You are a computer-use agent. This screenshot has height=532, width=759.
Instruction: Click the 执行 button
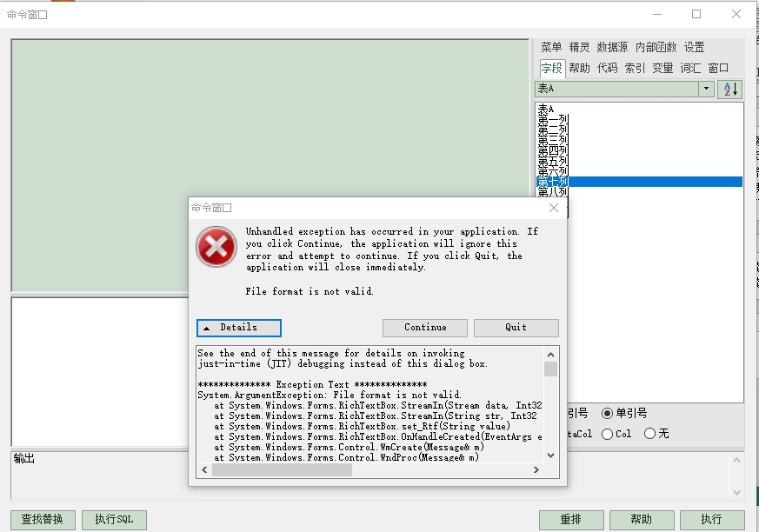tap(712, 520)
